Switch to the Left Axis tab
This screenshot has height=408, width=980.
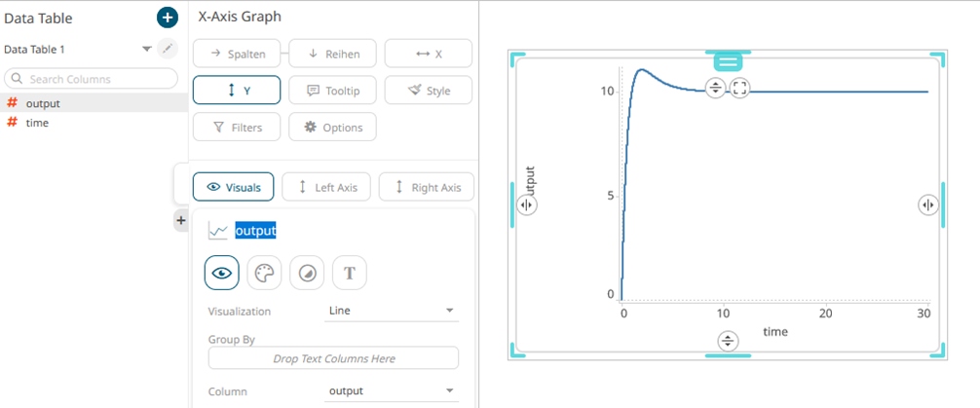pos(325,187)
